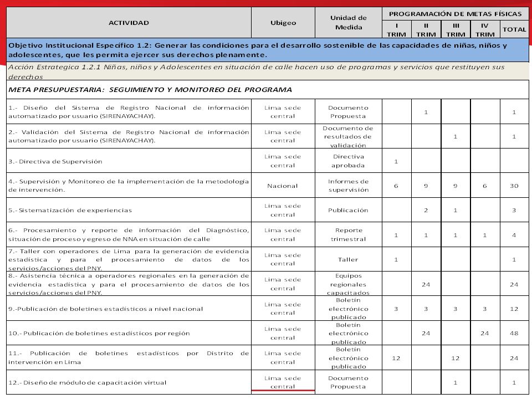The height and width of the screenshot is (399, 532).
Task: Click the META PRESUPUESTARIA heading row
Action: tap(267, 90)
